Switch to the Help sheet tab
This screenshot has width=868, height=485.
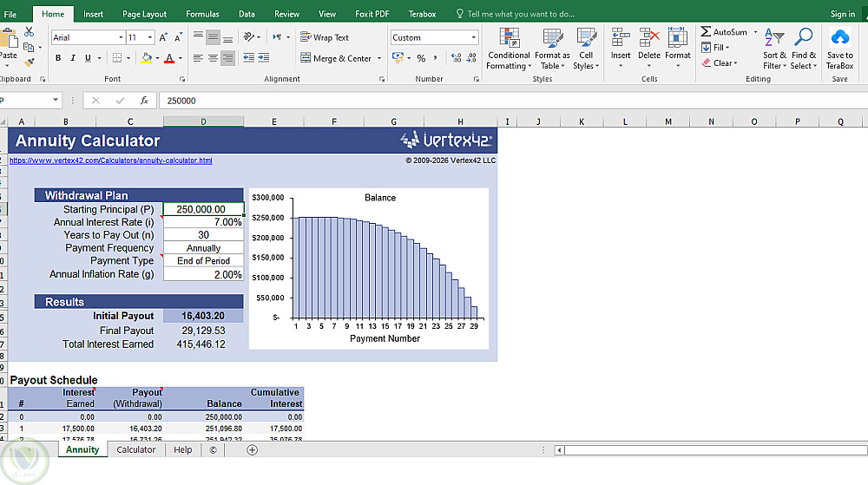[x=182, y=449]
